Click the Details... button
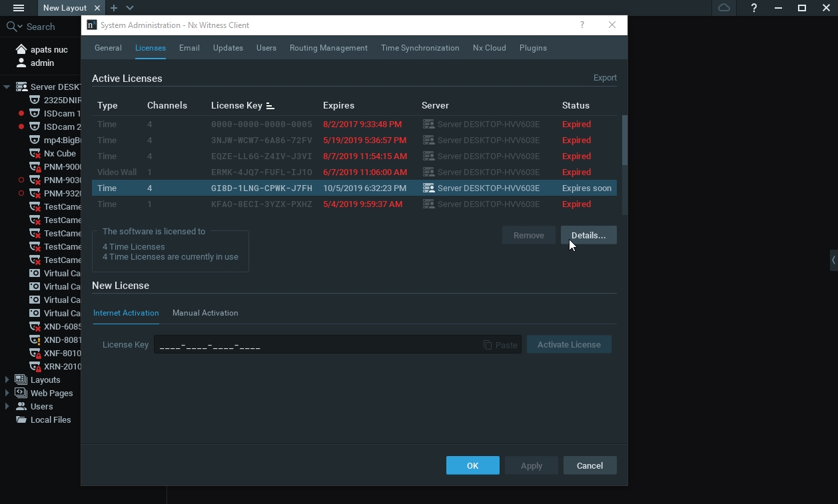 (x=588, y=235)
